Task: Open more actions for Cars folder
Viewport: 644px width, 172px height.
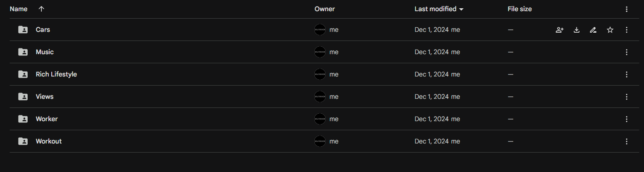Action: point(627,30)
